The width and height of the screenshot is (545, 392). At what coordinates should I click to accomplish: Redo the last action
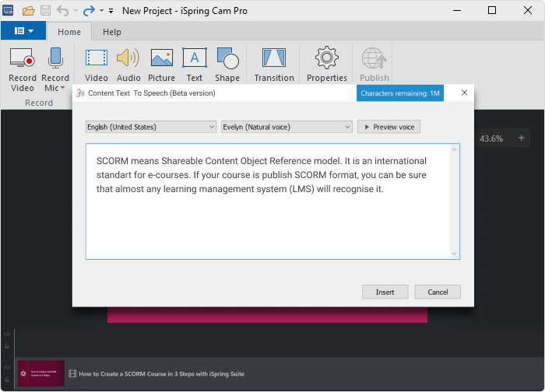tap(89, 11)
